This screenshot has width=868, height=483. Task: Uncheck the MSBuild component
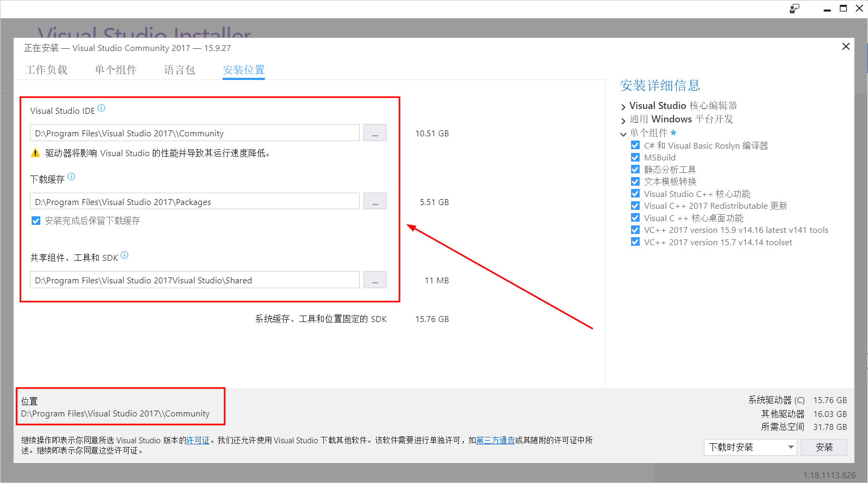tap(635, 157)
